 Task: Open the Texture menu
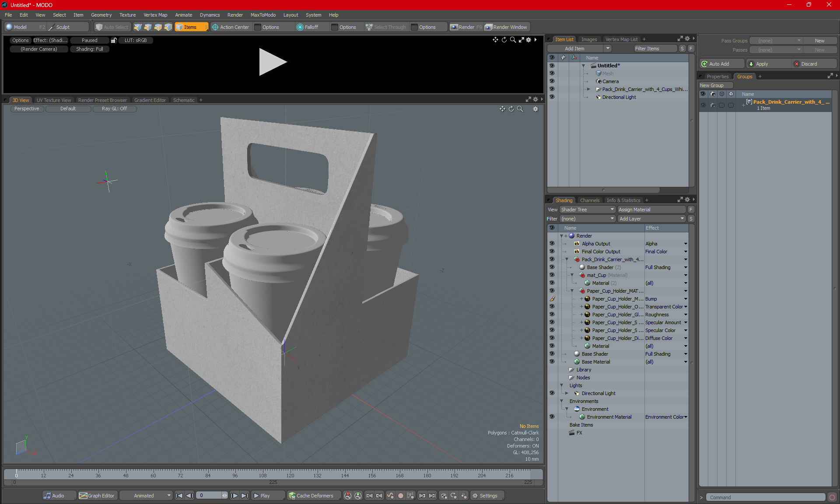click(x=127, y=15)
